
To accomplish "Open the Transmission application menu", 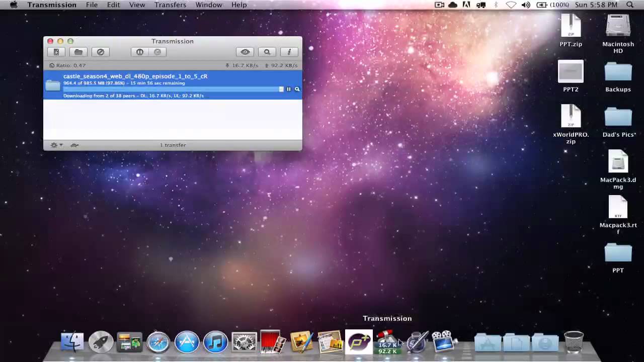I will [x=52, y=5].
